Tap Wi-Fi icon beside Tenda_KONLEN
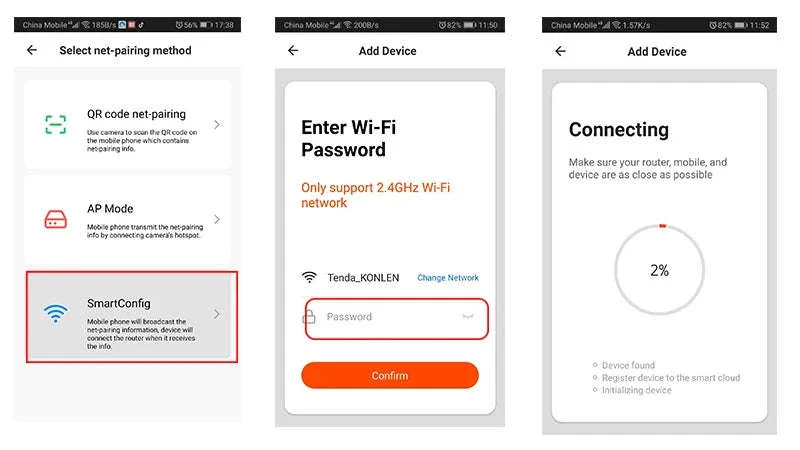 tap(309, 277)
